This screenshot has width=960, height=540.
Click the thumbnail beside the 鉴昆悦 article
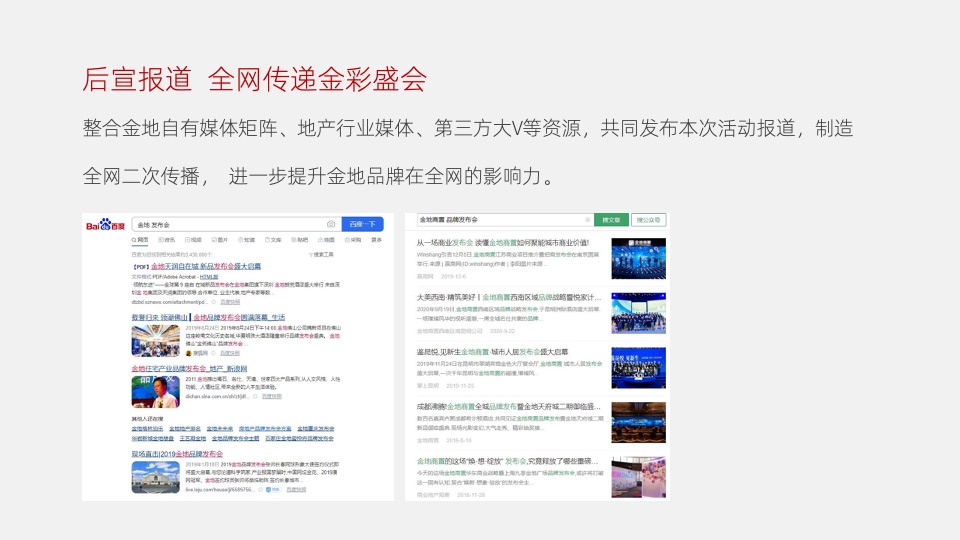pos(639,367)
